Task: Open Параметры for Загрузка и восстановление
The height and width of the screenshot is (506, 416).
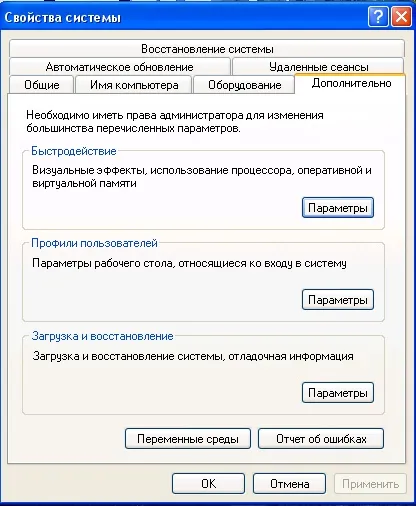Action: point(338,393)
